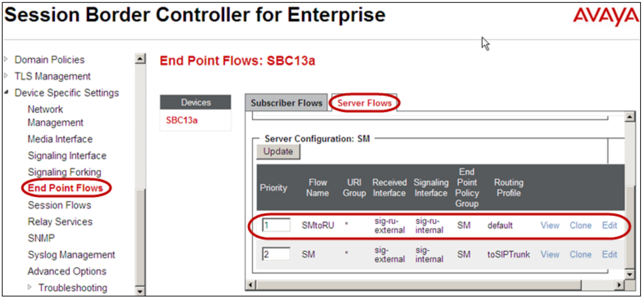Clone the SMtoRU server flow

pos(580,225)
